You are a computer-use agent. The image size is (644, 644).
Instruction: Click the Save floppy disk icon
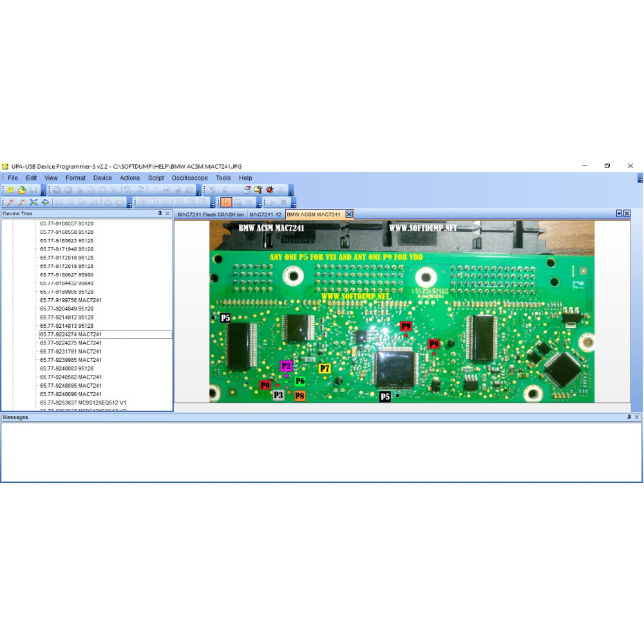33,190
